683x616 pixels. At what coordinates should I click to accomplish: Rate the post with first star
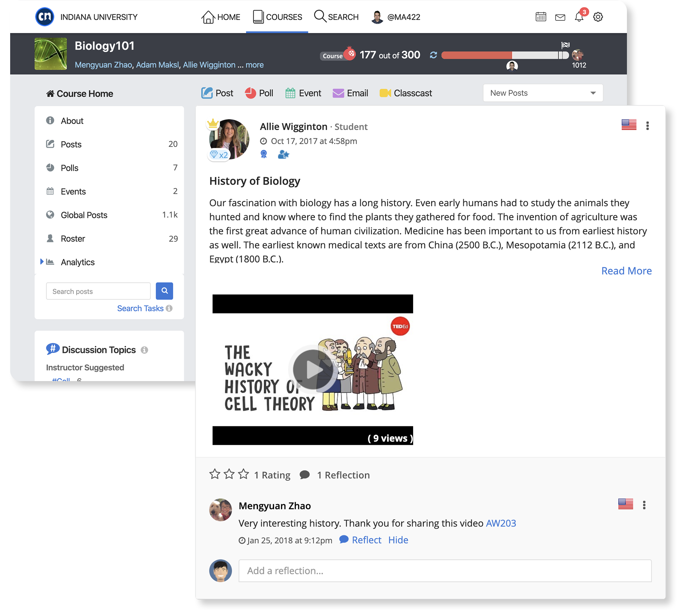214,474
